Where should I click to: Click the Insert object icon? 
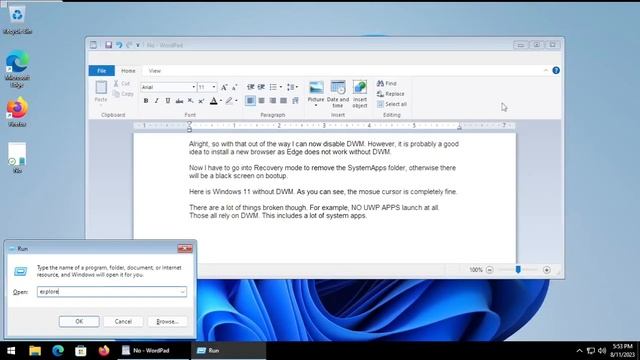click(x=360, y=87)
